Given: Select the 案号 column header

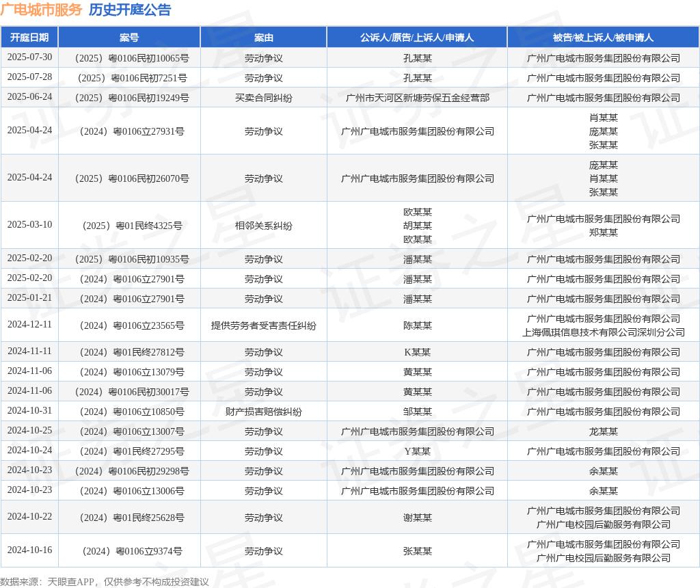Looking at the screenshot, I should [129, 38].
